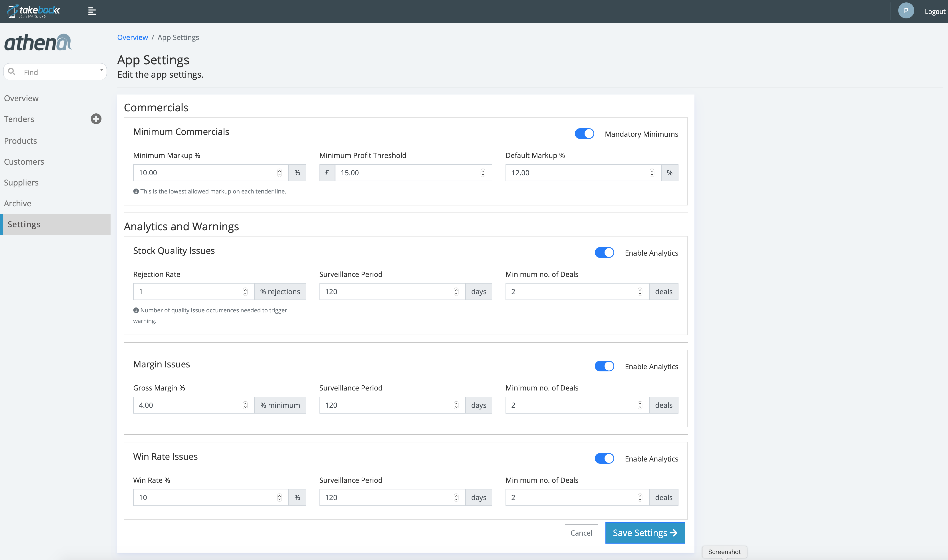The width and height of the screenshot is (948, 560).
Task: Open Tenders in sidebar
Action: point(19,119)
